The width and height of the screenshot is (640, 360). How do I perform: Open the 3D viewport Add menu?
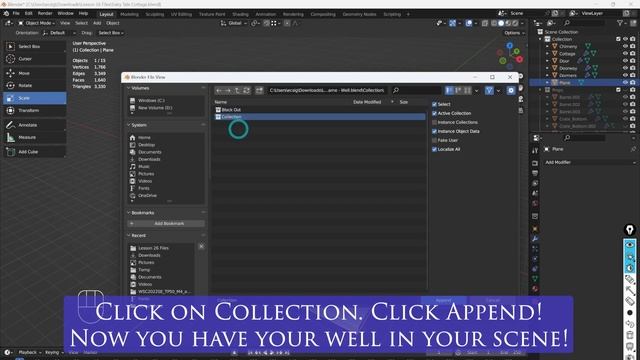pos(97,23)
